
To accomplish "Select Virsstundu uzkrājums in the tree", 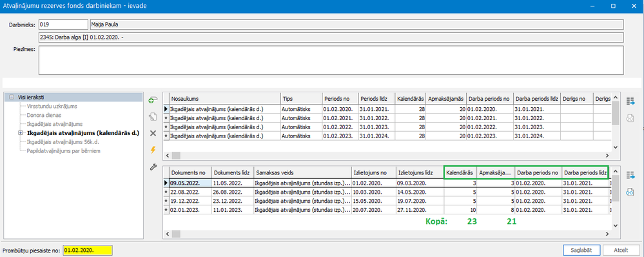I will 52,106.
